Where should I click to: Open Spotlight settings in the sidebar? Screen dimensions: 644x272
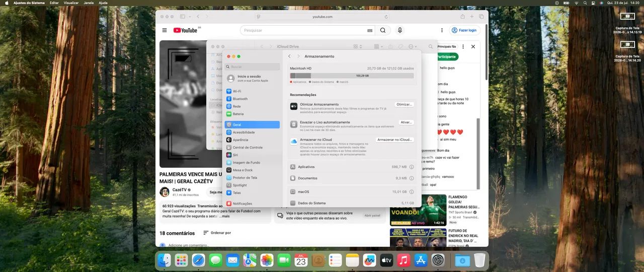coord(252,185)
